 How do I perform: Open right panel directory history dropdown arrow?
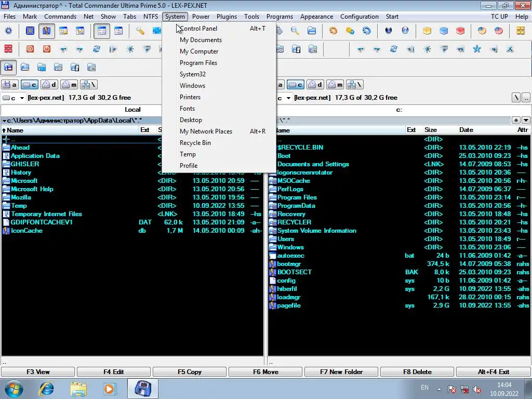point(526,120)
